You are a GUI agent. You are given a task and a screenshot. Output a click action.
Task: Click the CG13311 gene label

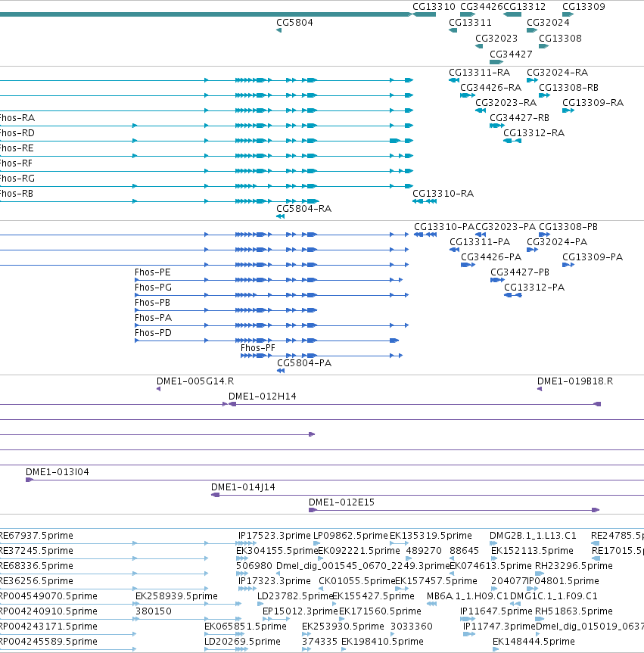[x=470, y=23]
